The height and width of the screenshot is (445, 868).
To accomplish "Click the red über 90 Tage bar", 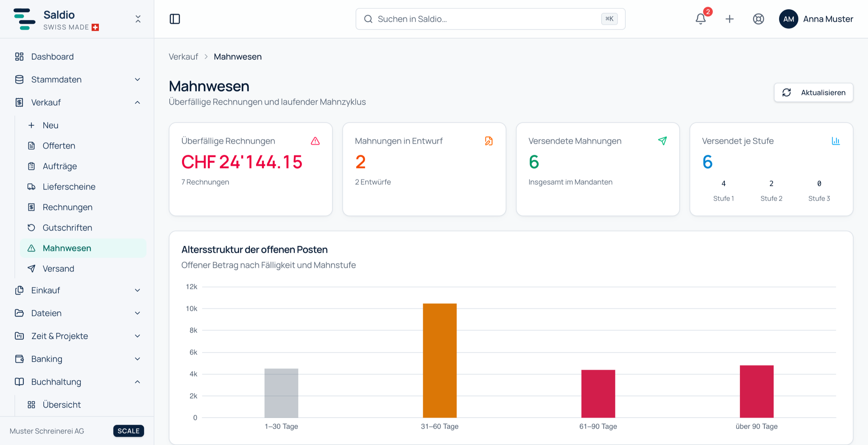I will point(757,391).
